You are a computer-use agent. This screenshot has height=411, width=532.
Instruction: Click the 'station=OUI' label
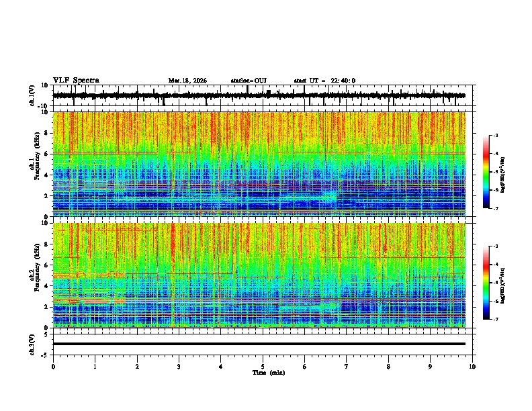[x=249, y=81]
